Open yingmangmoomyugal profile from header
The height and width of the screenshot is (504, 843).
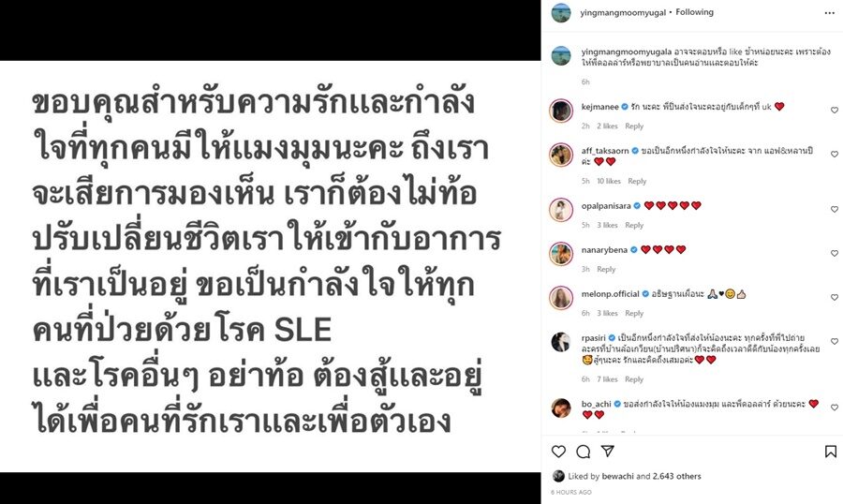pos(623,12)
